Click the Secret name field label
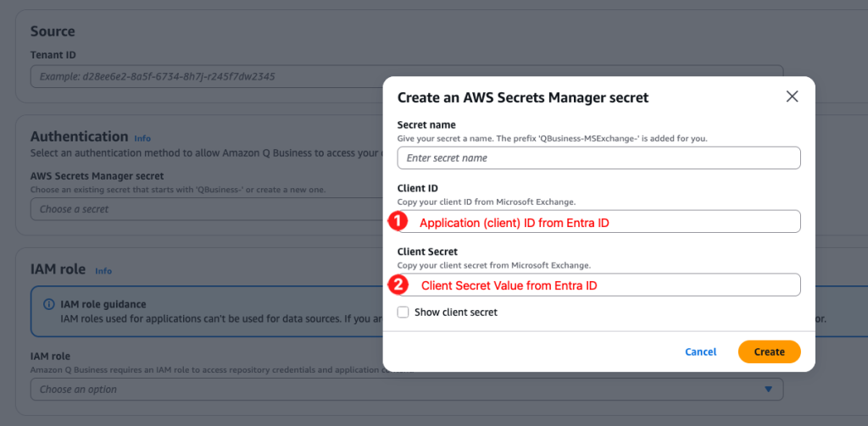868x426 pixels. tap(426, 125)
